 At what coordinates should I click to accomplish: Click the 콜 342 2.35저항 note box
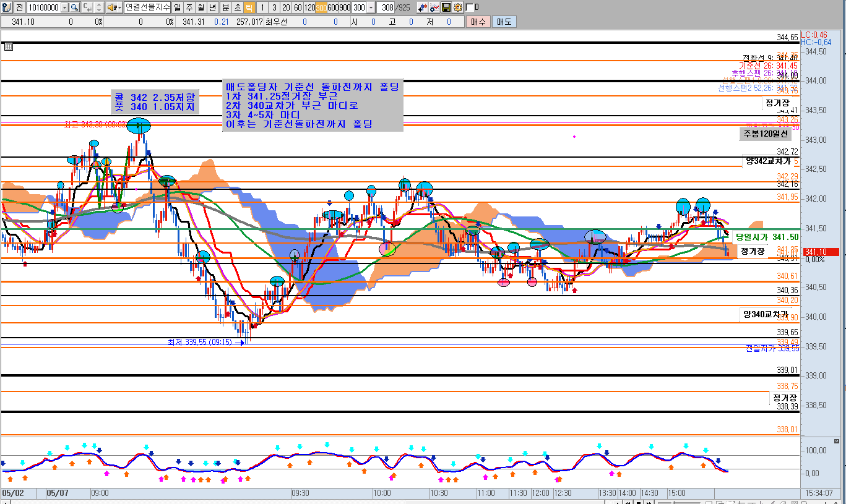(x=155, y=102)
